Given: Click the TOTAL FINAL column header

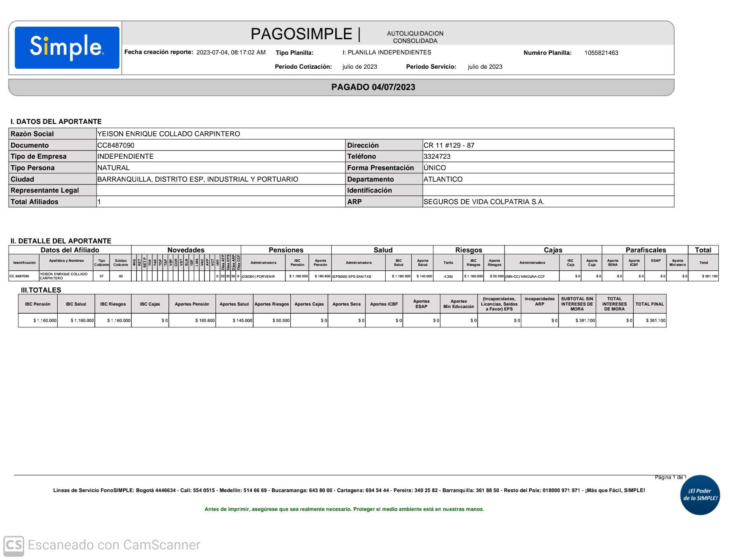Looking at the screenshot, I should click(x=649, y=304).
